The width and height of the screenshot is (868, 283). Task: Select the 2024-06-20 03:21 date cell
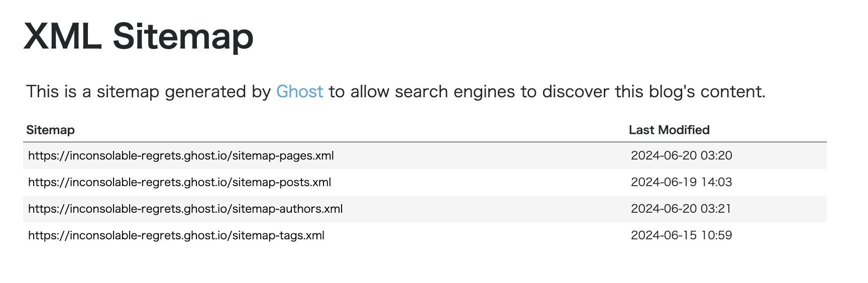tap(681, 209)
